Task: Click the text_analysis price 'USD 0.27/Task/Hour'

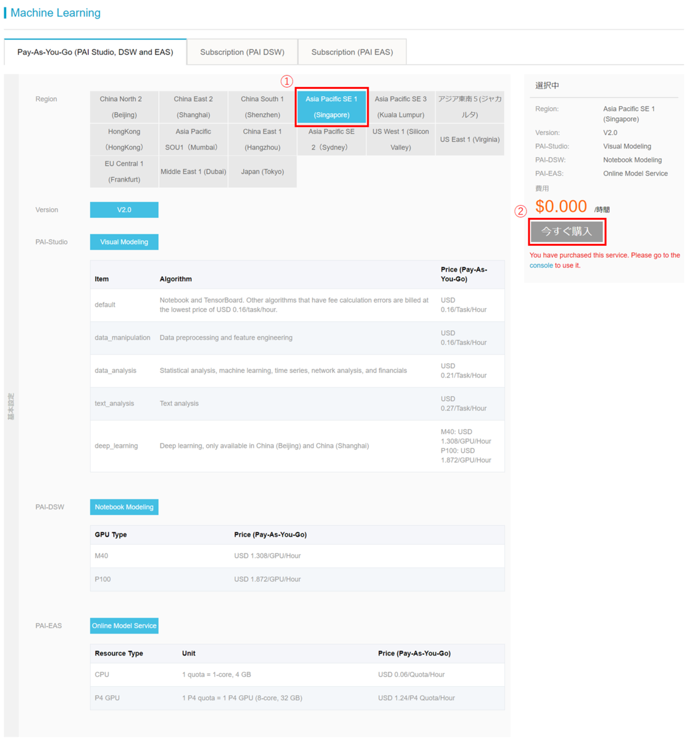Action: pos(464,404)
